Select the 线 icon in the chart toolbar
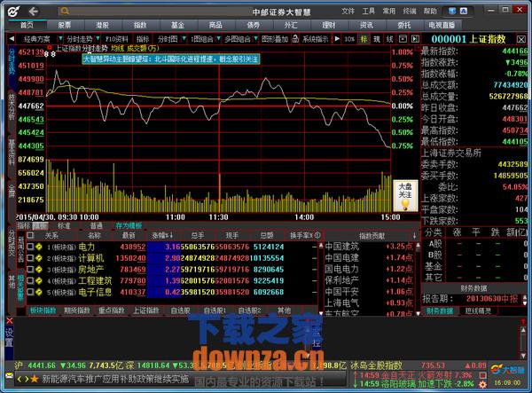 (389, 39)
